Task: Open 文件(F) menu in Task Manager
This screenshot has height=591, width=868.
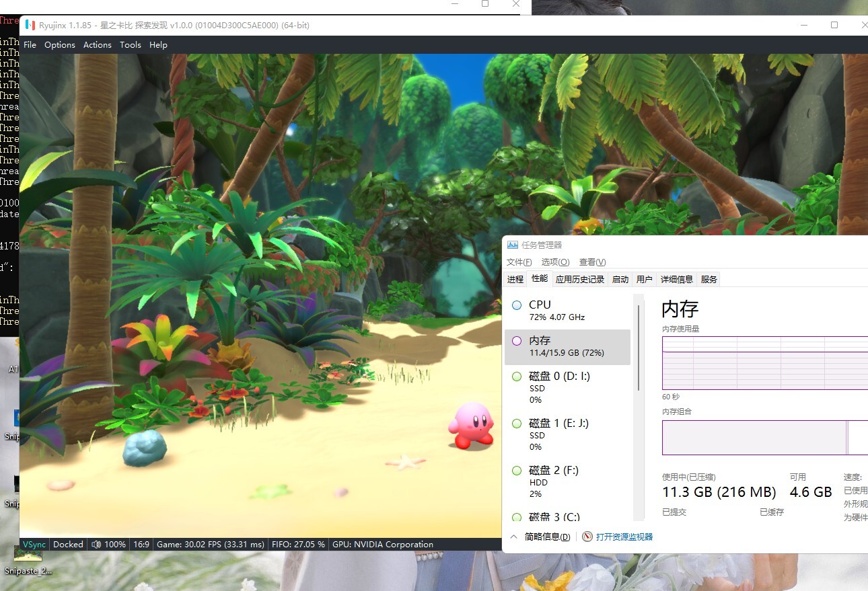Action: click(x=519, y=262)
